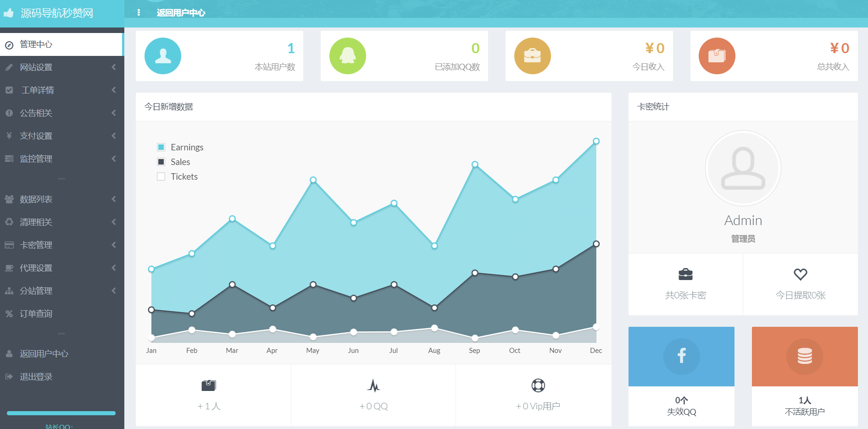
Task: Click the lifebuoy icon above Vip用户
Action: (538, 385)
